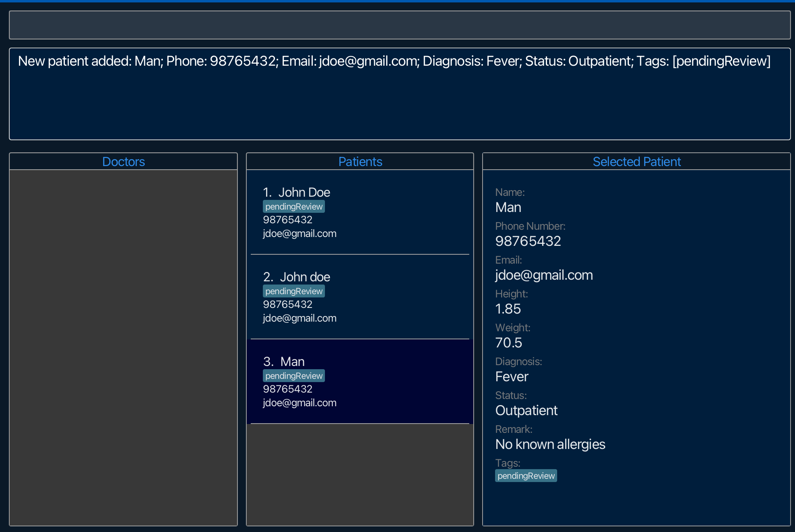Click the empty Doctors list area
The image size is (795, 532).
tap(123, 347)
